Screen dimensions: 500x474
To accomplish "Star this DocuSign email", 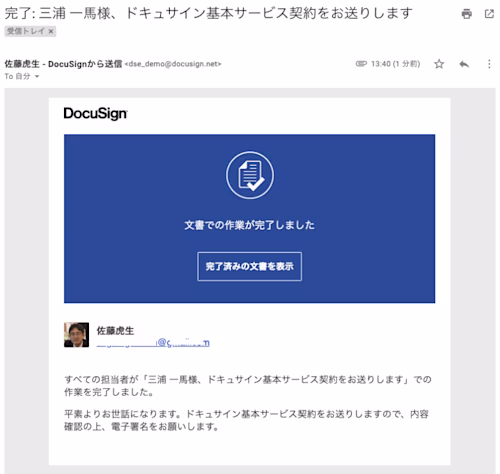I will (439, 64).
